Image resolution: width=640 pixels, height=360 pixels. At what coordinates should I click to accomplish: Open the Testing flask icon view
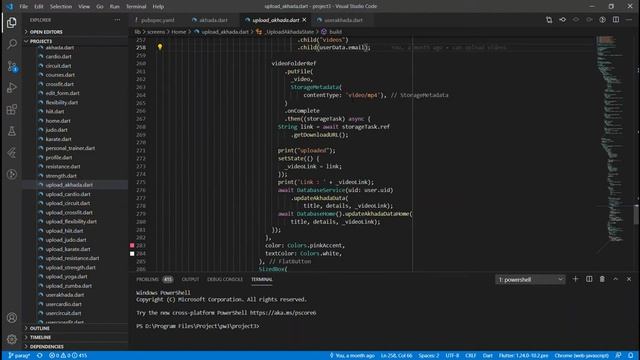[x=11, y=131]
